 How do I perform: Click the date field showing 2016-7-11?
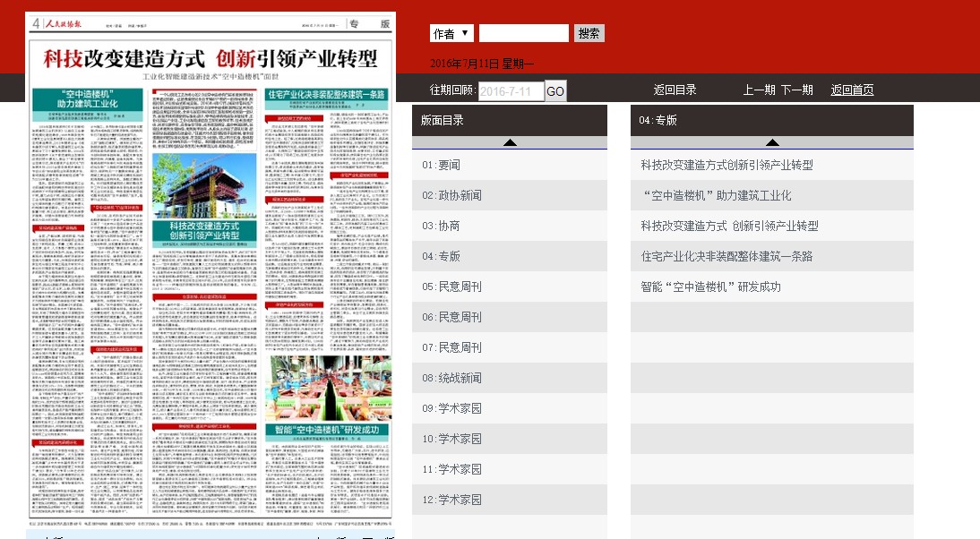511,91
